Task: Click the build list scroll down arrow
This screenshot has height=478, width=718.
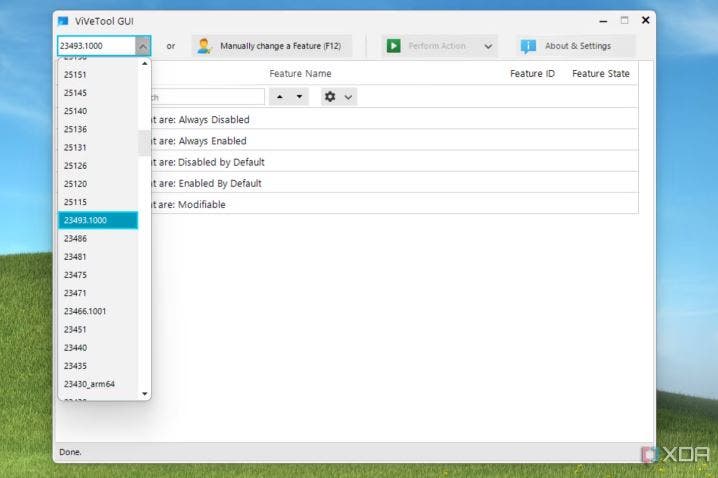Action: pos(145,394)
